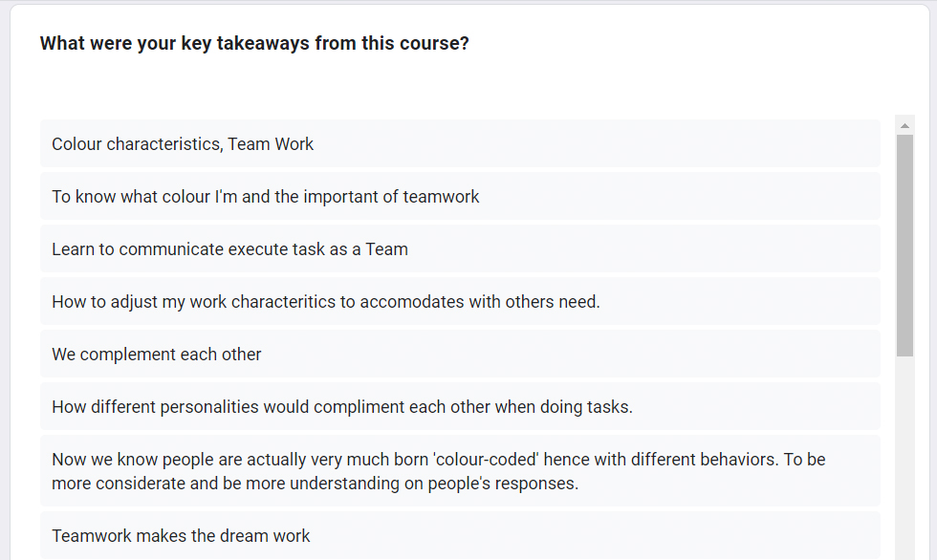Image resolution: width=937 pixels, height=560 pixels.
Task: Click the 'What were your key takeaways' heading
Action: (x=254, y=44)
